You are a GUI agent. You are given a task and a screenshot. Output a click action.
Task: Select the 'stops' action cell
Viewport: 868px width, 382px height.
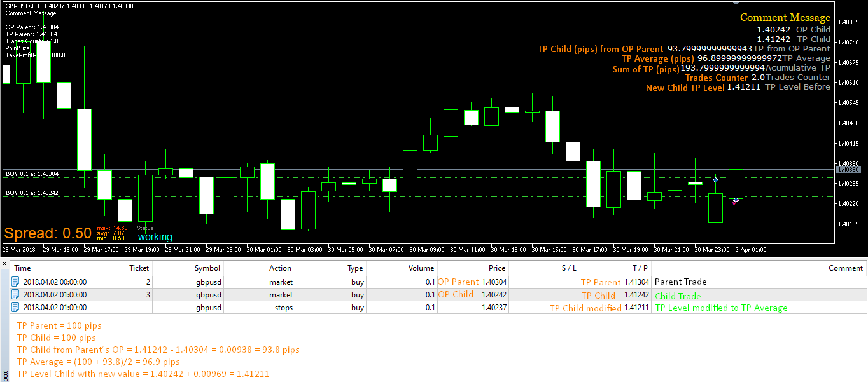pos(283,308)
